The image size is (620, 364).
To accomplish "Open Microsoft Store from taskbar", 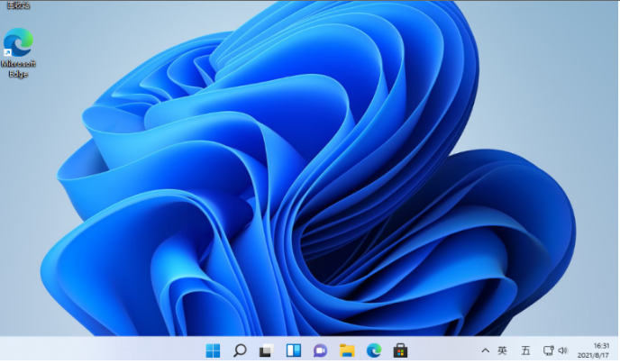I will pyautogui.click(x=400, y=350).
